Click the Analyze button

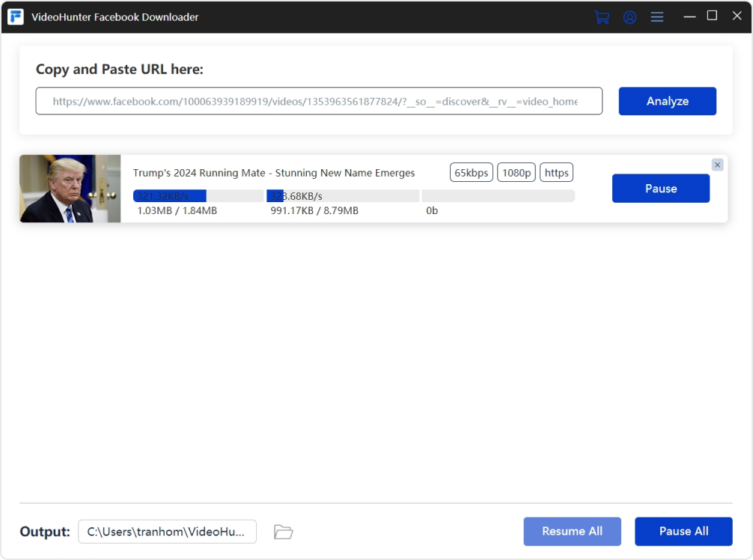668,101
